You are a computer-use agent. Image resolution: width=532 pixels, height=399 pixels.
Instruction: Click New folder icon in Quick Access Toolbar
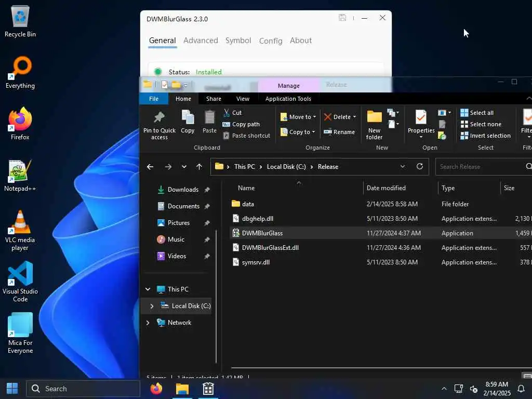point(176,85)
